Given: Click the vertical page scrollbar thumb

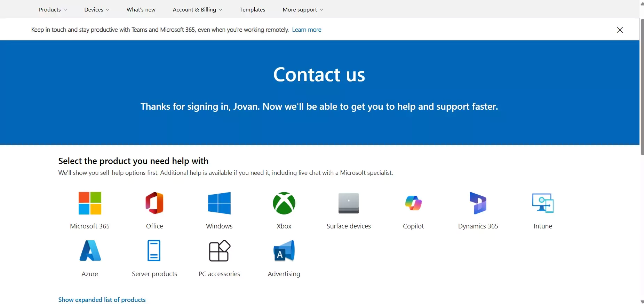Looking at the screenshot, I should click(x=642, y=87).
